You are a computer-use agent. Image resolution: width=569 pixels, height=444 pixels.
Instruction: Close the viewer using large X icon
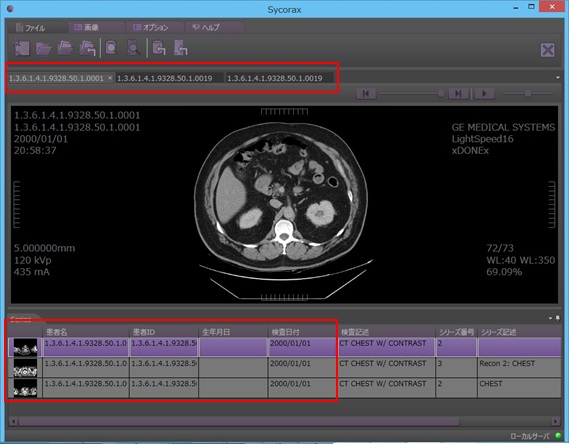[547, 50]
